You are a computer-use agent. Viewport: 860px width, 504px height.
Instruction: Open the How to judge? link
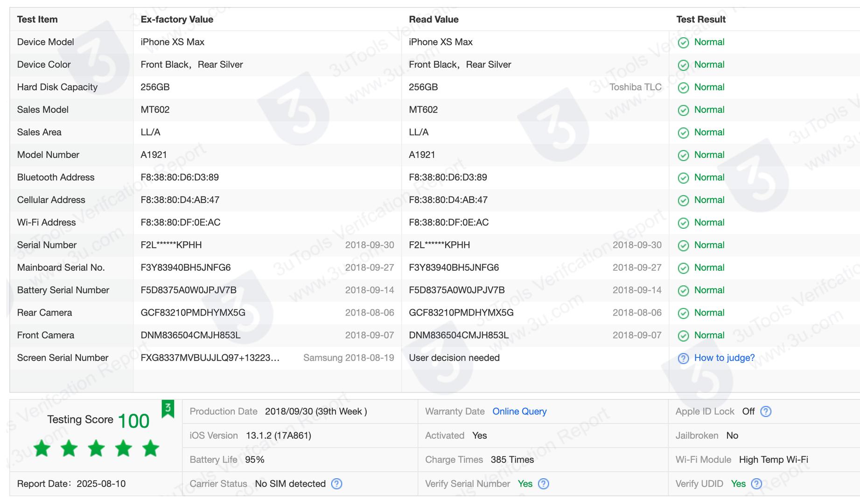(724, 358)
